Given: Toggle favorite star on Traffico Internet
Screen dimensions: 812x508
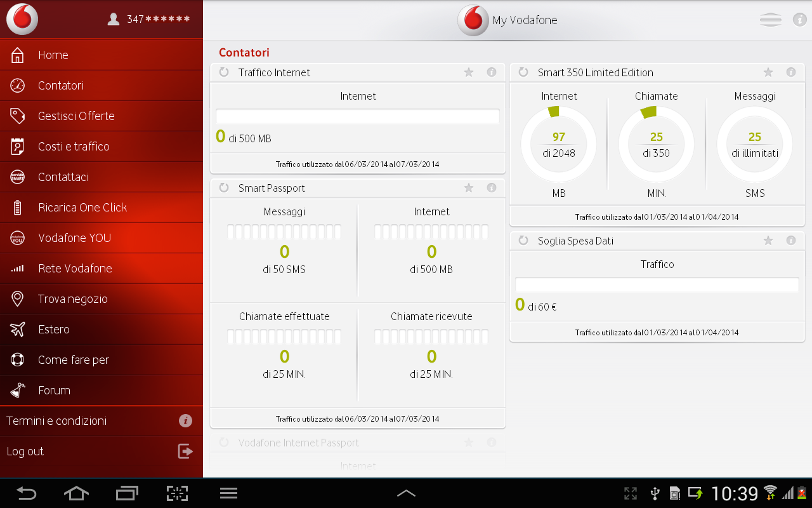Looking at the screenshot, I should [469, 72].
